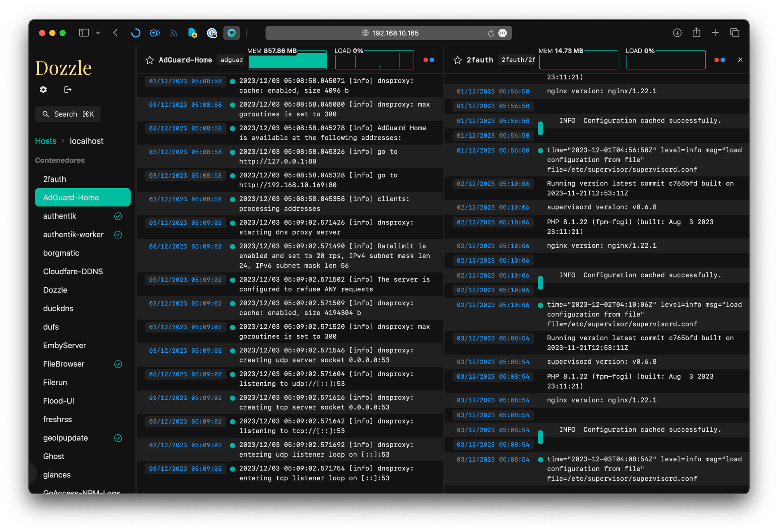This screenshot has height=532, width=778.
Task: Click the document download extension icon
Action: pyautogui.click(x=193, y=33)
